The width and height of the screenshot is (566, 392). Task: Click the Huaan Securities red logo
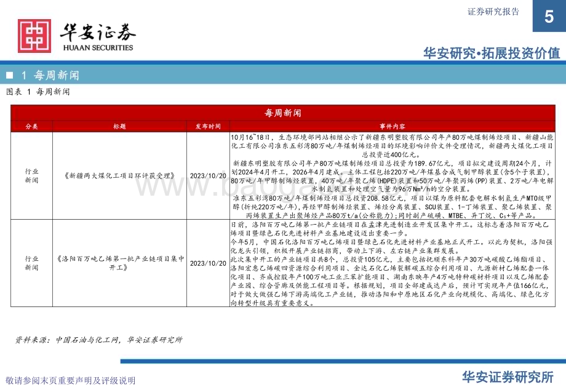[x=34, y=36]
